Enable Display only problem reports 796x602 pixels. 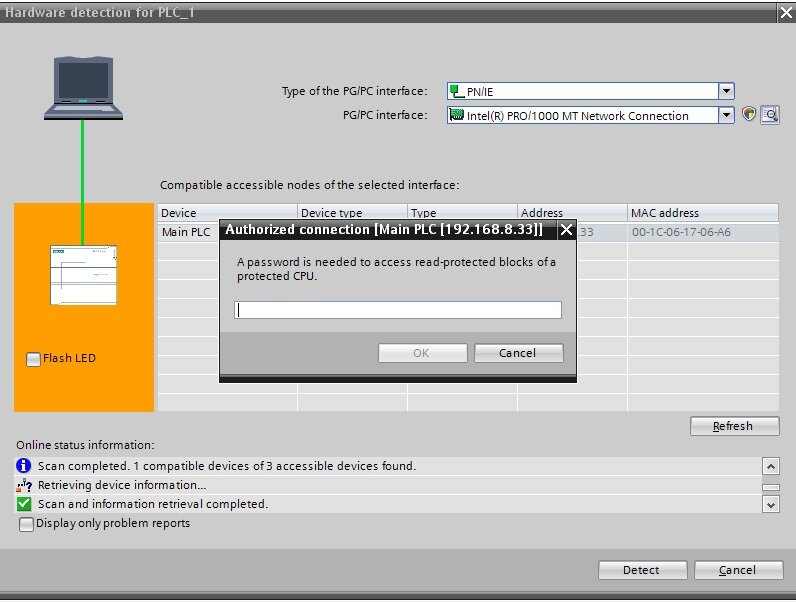[26, 524]
